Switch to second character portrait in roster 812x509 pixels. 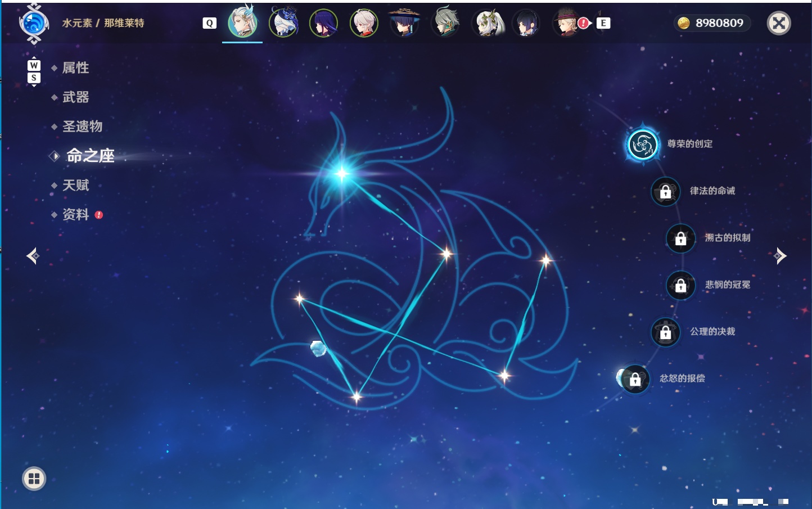coord(283,23)
